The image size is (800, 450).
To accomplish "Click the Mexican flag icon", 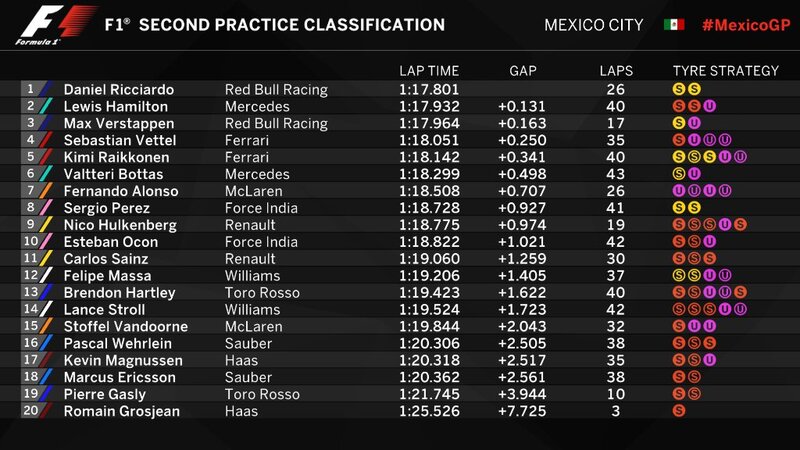I will [674, 24].
